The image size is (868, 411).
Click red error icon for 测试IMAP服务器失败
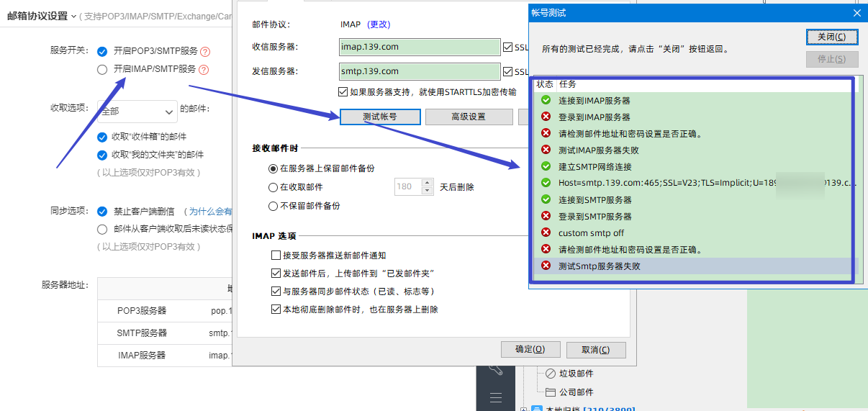[546, 150]
